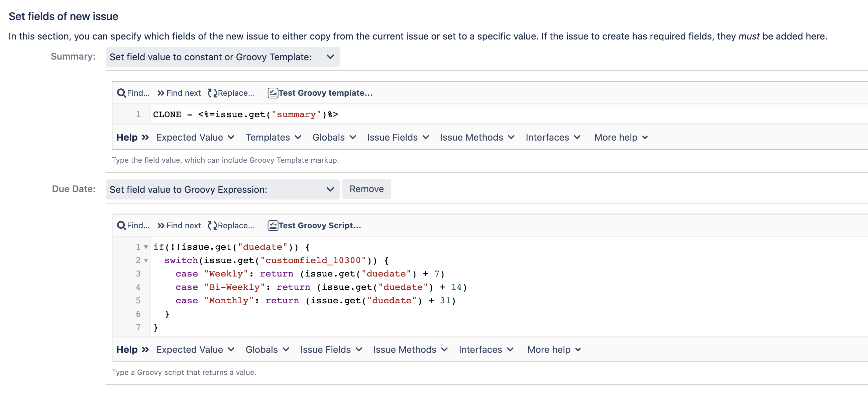Screen dimensions: 868x395
Task: Open the Due Date field value mode dropdown
Action: tap(222, 189)
